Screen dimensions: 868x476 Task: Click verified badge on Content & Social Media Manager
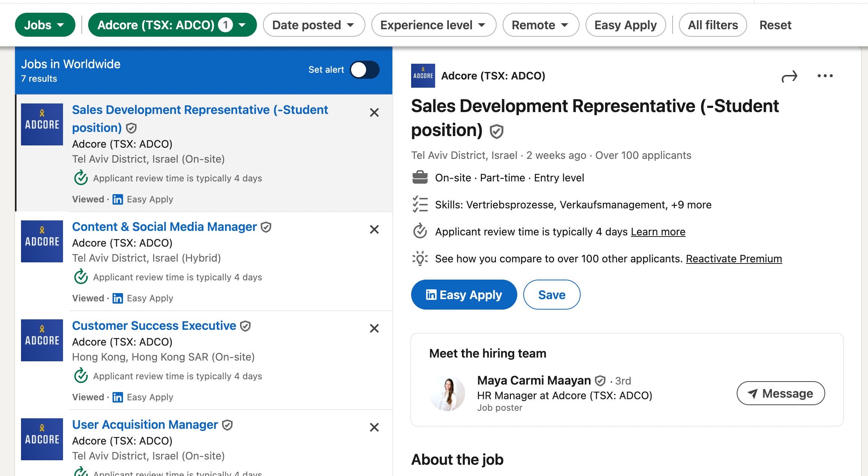pos(266,227)
